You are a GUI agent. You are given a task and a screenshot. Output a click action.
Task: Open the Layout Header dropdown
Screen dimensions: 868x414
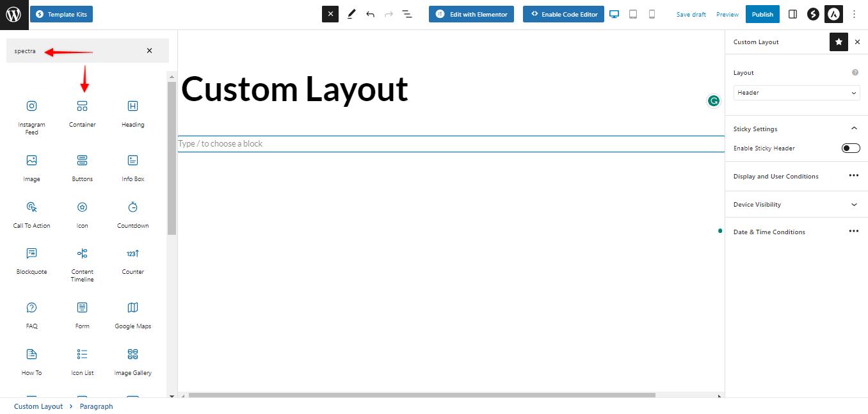pos(796,93)
